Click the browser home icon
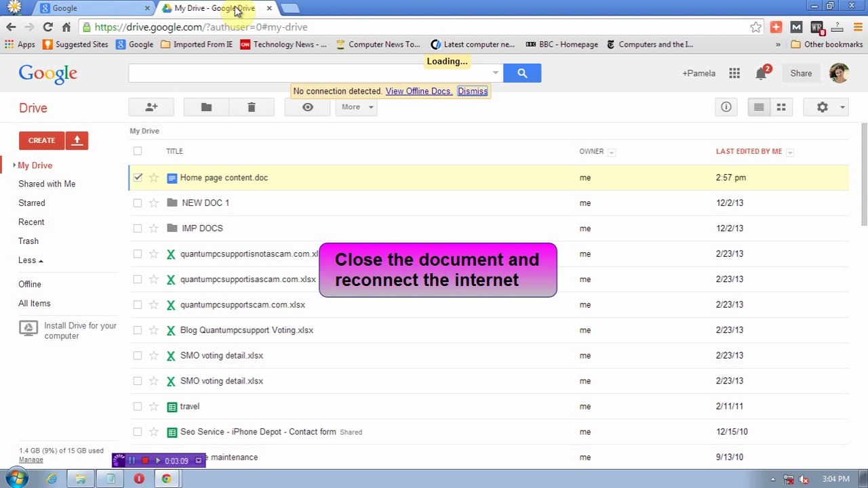868x488 pixels. [66, 27]
